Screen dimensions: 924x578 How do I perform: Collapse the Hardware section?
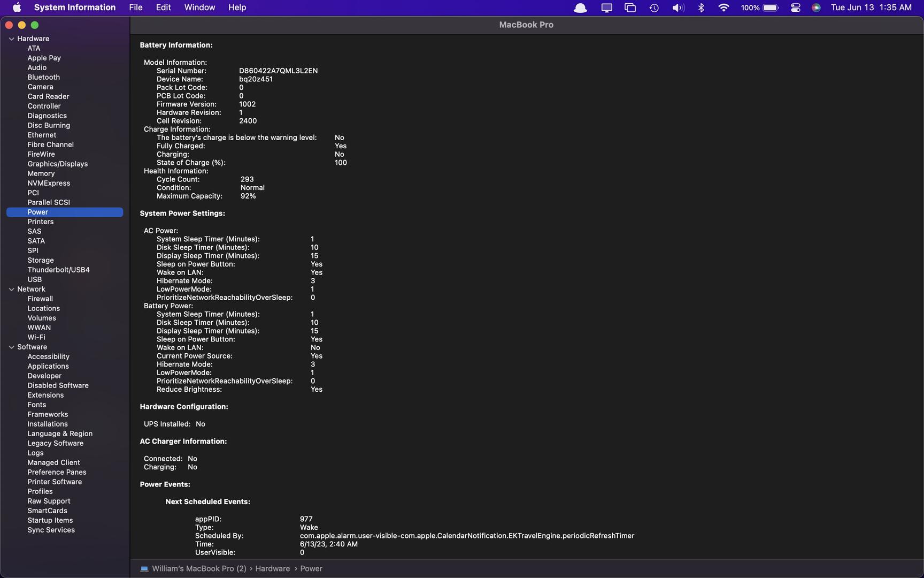pyautogui.click(x=11, y=39)
